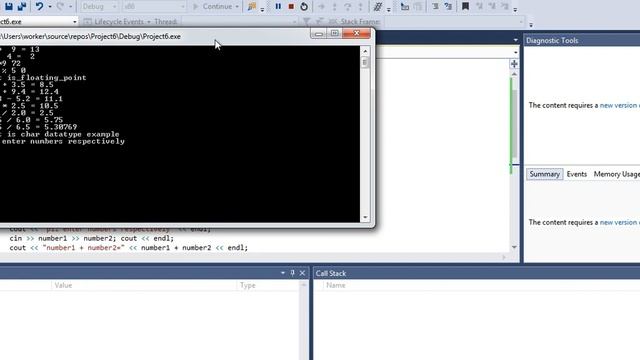
Task: Click the thread filter funnel icon
Action: coord(306,21)
